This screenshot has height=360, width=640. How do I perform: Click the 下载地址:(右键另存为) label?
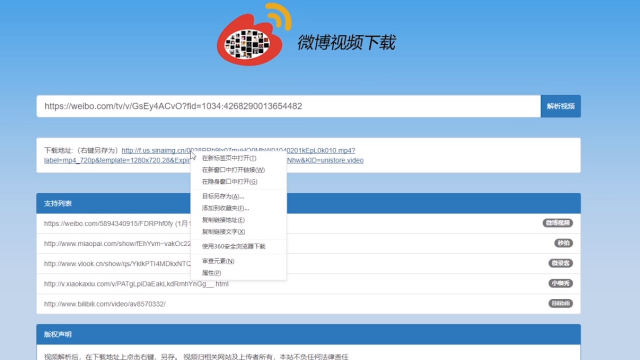point(81,150)
